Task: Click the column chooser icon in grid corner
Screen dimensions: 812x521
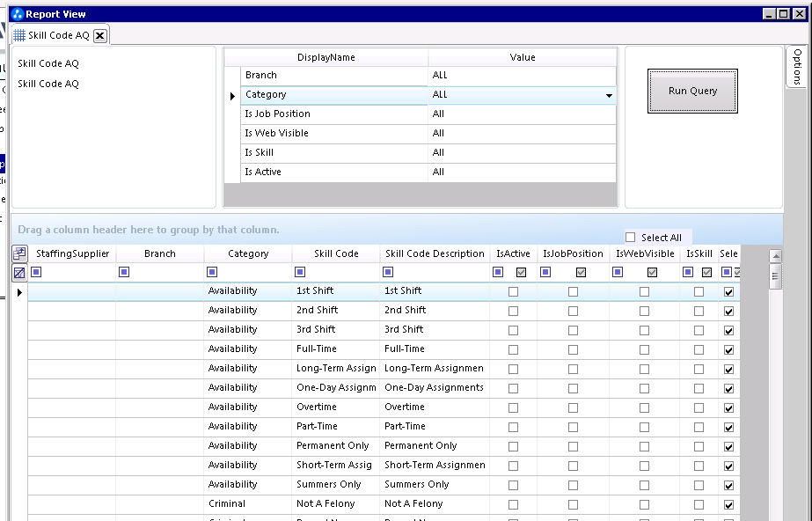Action: coord(19,253)
